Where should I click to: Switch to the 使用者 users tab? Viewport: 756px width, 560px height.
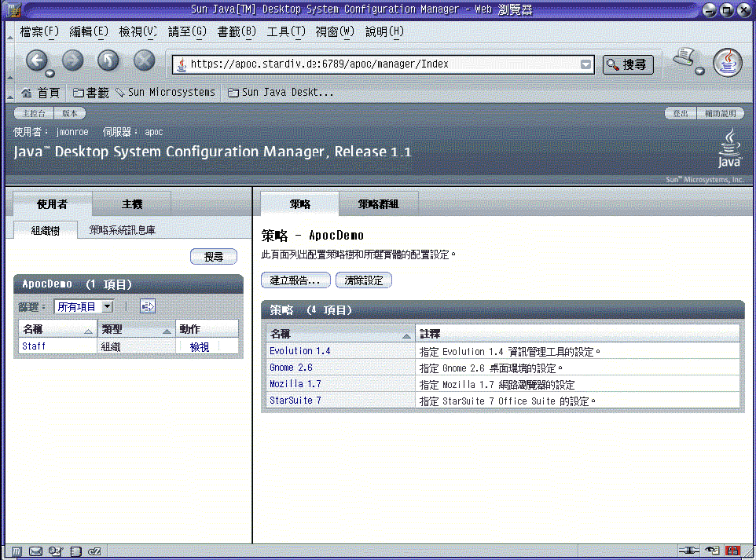click(x=53, y=204)
